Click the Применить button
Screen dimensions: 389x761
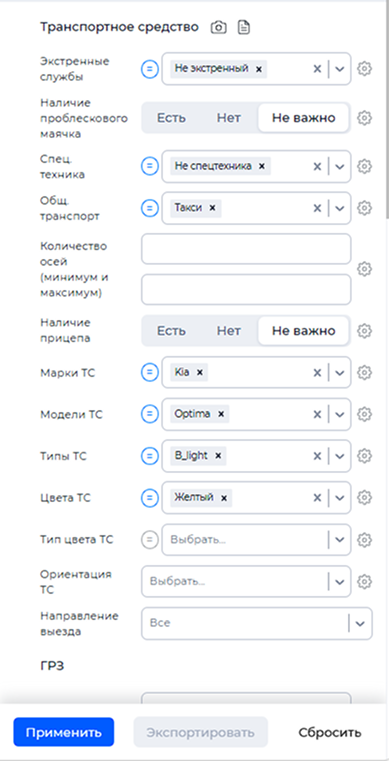tap(64, 732)
